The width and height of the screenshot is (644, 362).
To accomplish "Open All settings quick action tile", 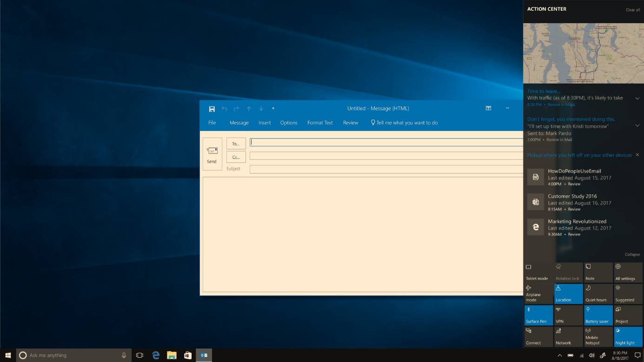I will click(x=628, y=272).
